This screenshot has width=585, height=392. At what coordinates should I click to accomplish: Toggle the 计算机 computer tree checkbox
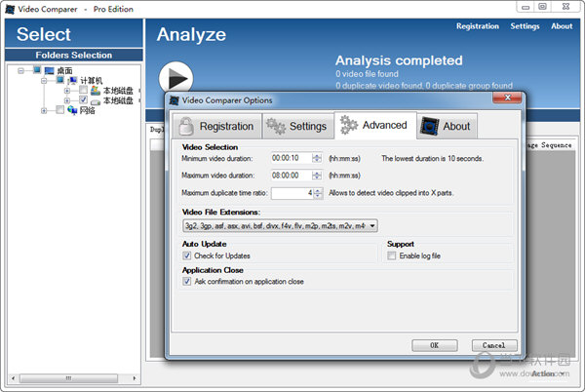(60, 80)
